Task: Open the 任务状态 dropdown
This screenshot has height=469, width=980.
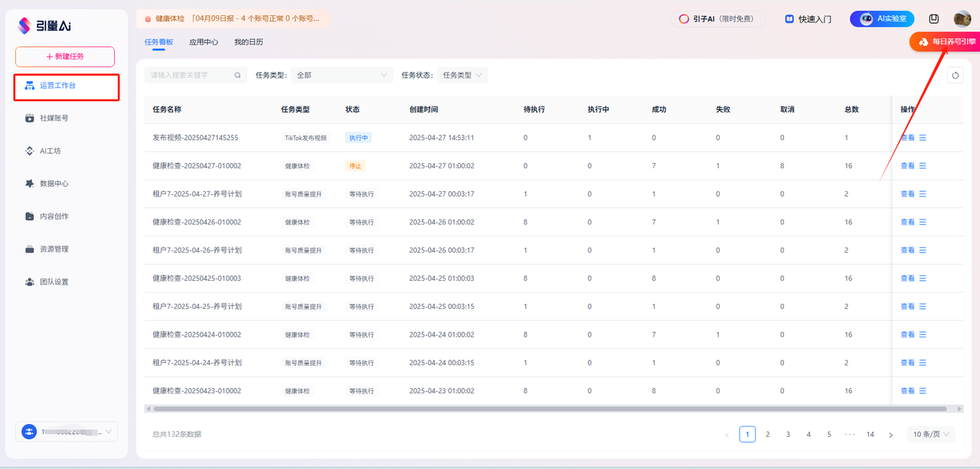Action: tap(462, 75)
